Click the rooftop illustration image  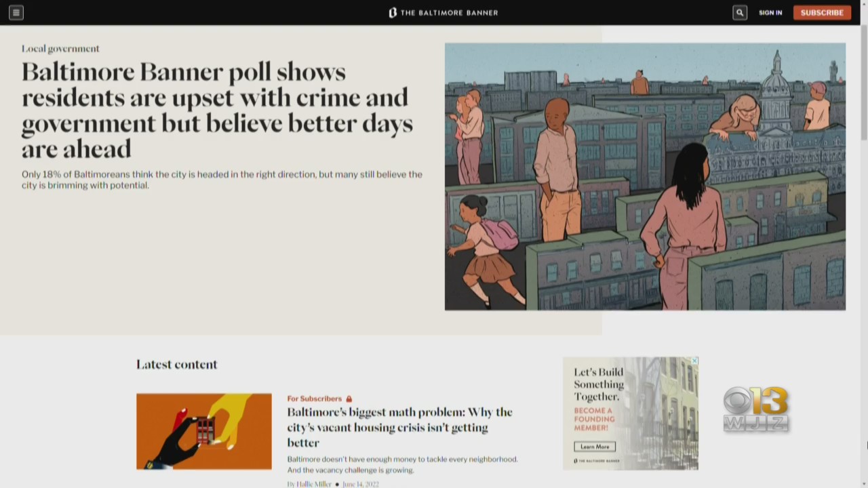click(645, 176)
